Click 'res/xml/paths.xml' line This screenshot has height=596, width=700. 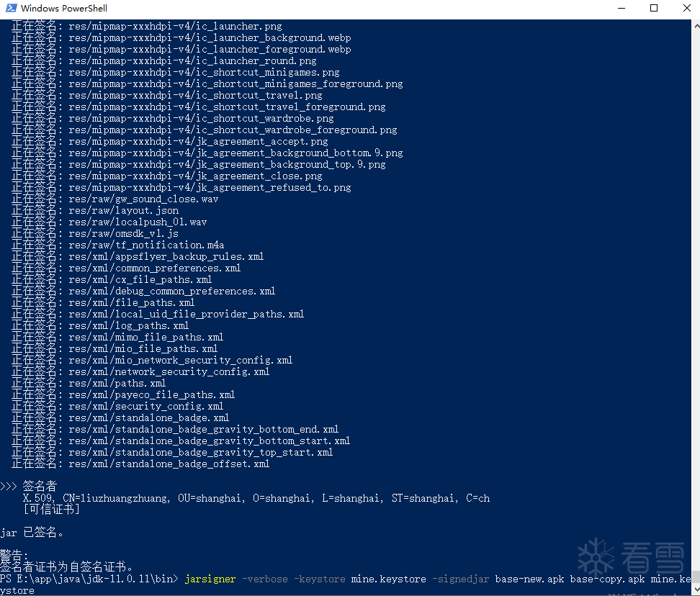pos(89,383)
